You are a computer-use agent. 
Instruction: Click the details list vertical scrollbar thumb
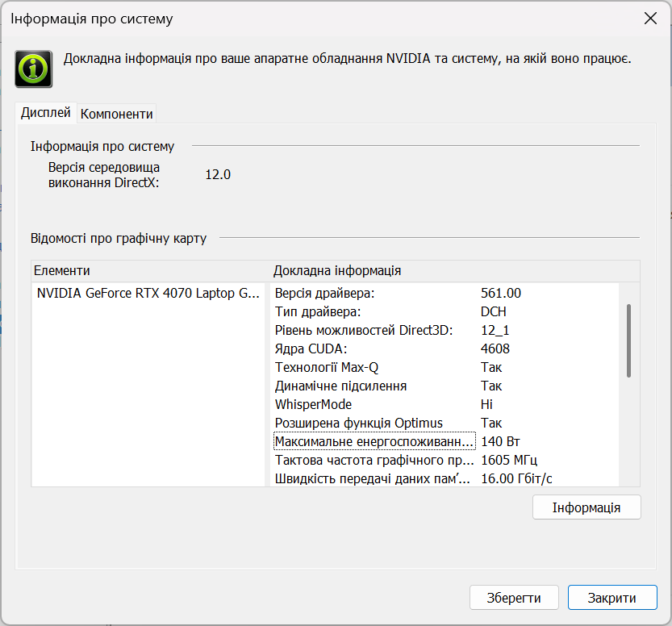coord(628,340)
